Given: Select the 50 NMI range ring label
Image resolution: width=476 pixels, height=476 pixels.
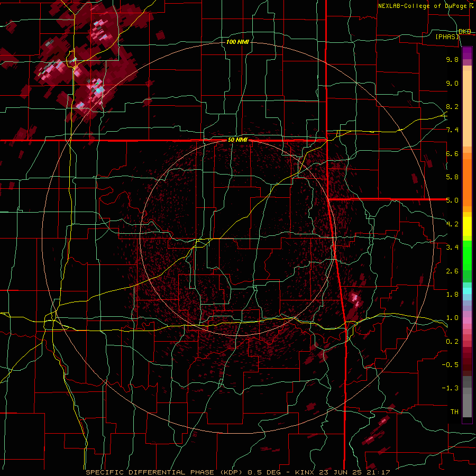Looking at the screenshot, I should pyautogui.click(x=237, y=140).
